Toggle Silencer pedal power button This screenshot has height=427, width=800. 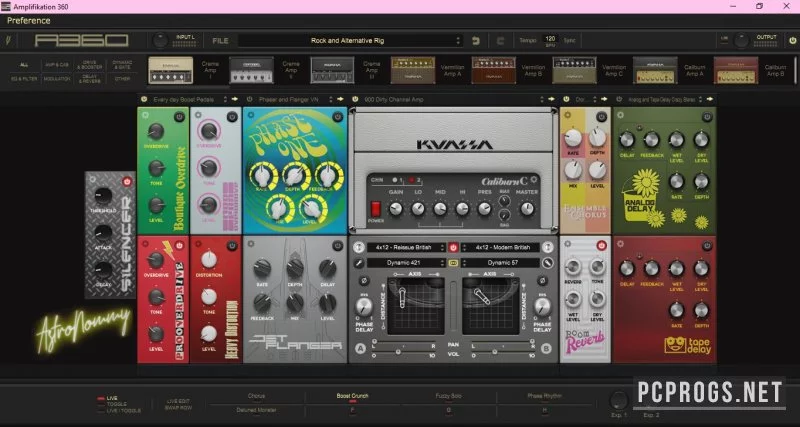tap(127, 182)
